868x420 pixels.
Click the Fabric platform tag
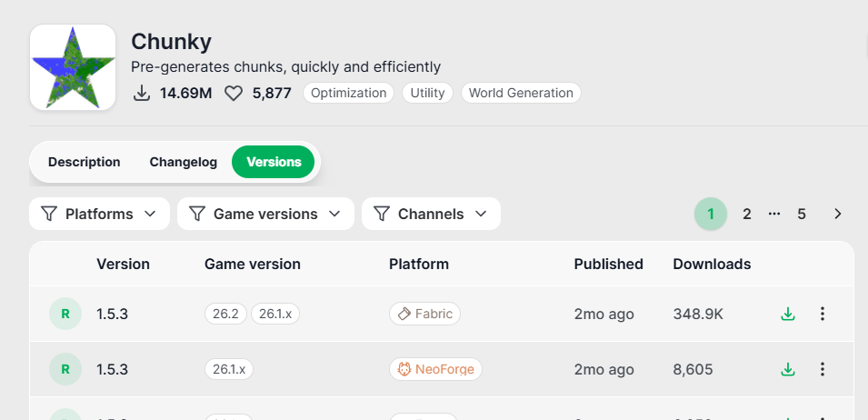(x=424, y=314)
